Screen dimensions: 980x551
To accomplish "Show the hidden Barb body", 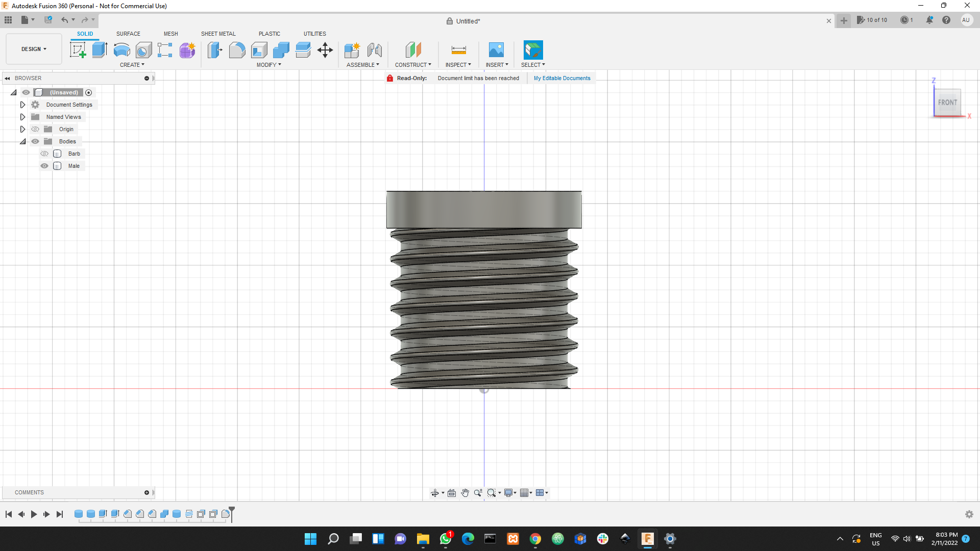I will click(x=44, y=154).
